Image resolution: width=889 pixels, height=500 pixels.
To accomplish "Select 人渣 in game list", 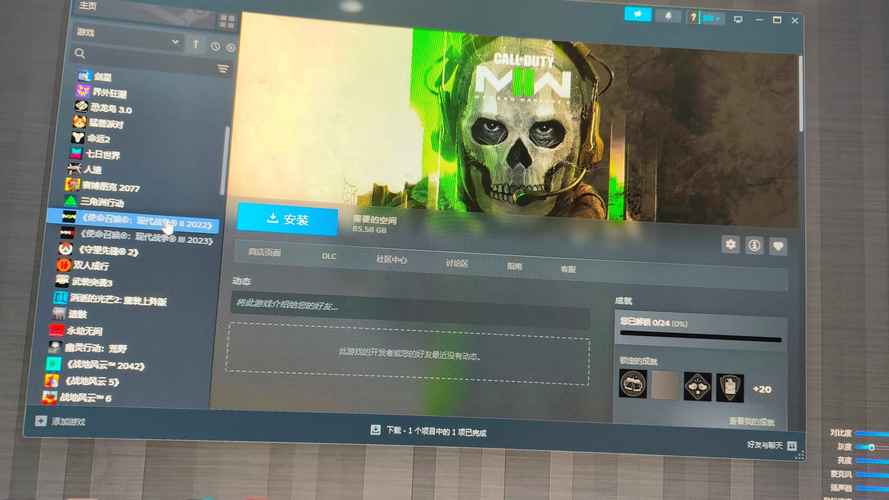I will pos(92,169).
